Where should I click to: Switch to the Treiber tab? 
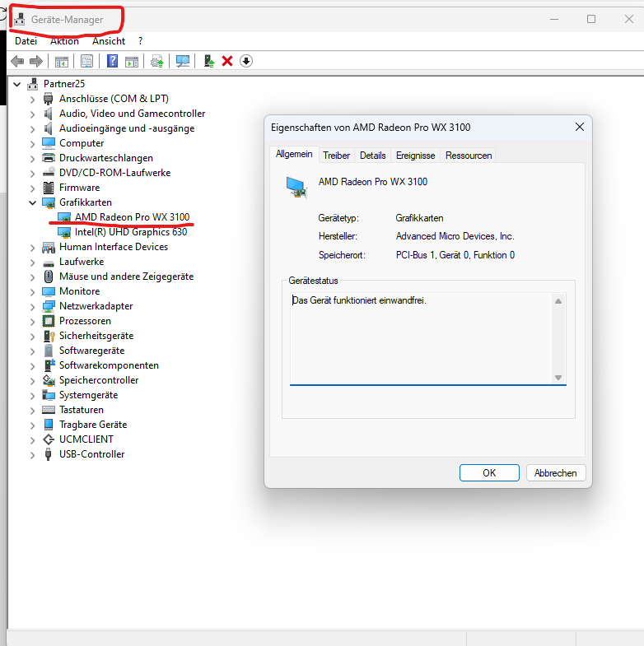tap(336, 156)
